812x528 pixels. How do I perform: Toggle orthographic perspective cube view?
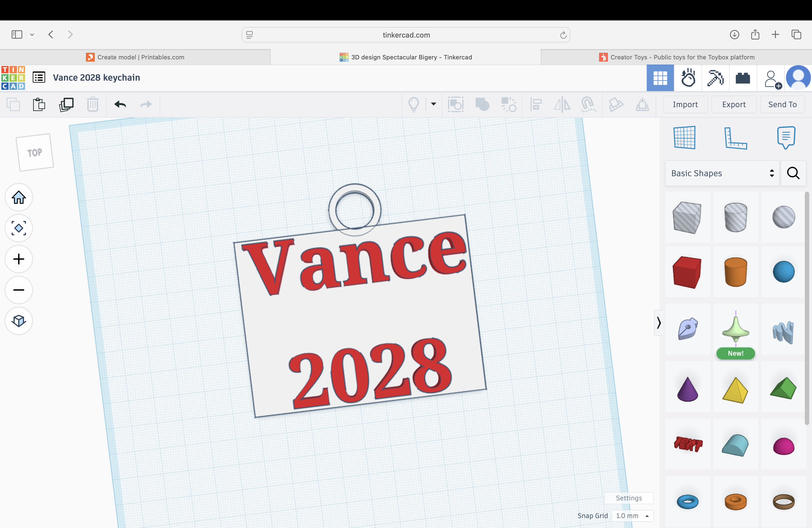19,321
